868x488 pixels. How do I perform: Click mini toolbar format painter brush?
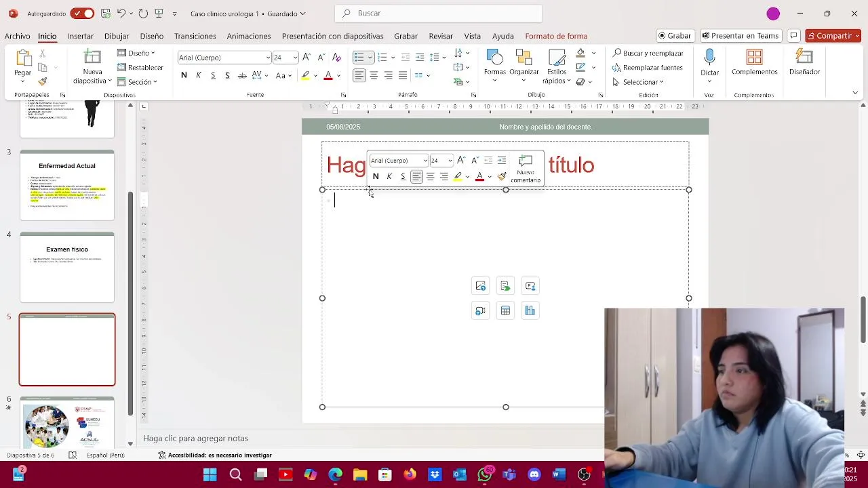point(502,176)
